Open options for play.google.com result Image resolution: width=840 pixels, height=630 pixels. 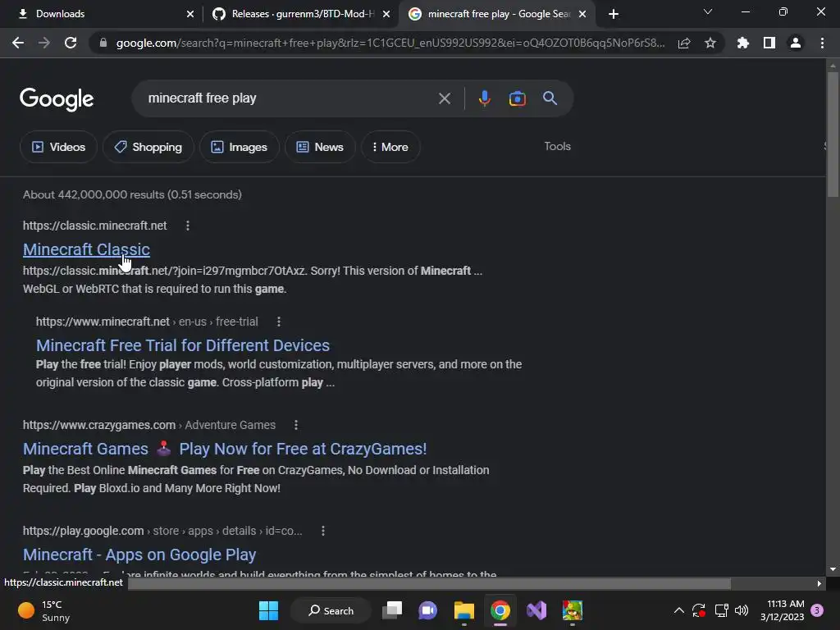pyautogui.click(x=323, y=531)
